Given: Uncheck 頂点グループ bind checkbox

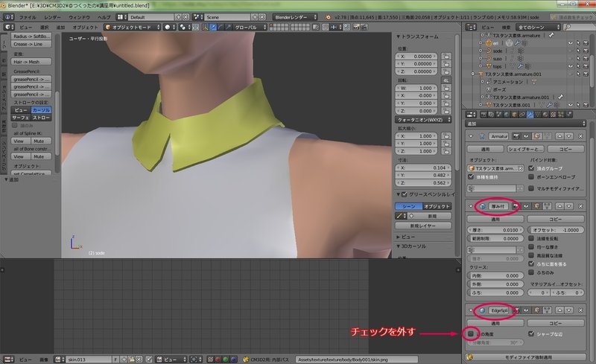Looking at the screenshot, I should coord(531,168).
